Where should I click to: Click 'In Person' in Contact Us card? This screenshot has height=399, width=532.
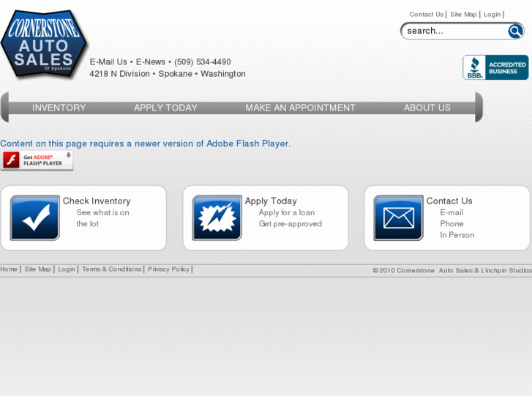click(x=457, y=235)
